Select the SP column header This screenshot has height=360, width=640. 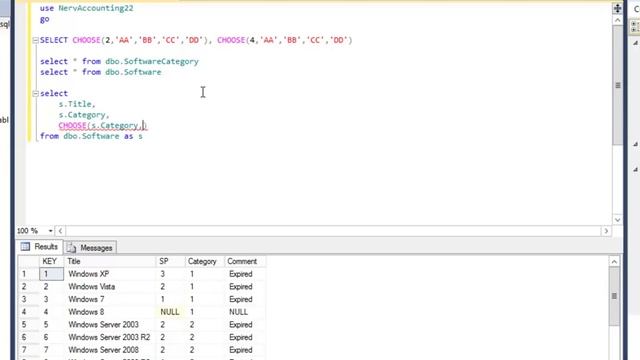[x=171, y=261]
